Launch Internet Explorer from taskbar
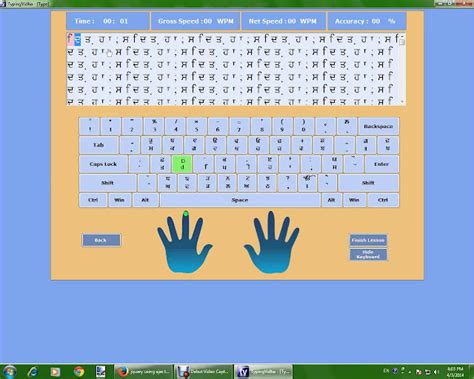Viewport: 474px width, 379px height. (x=32, y=371)
